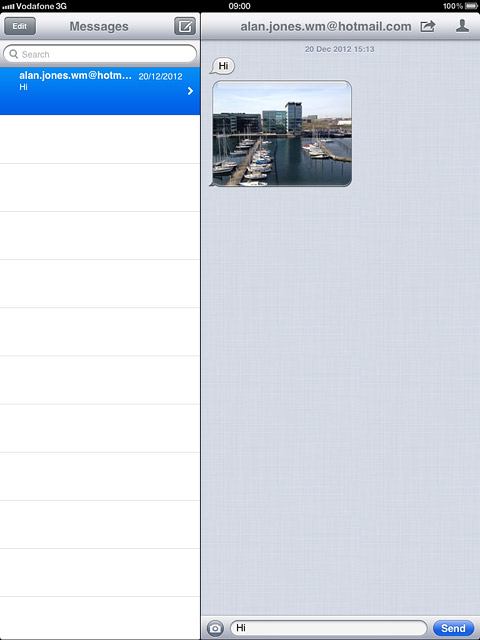Click the message text field containing Hi

pyautogui.click(x=329, y=628)
